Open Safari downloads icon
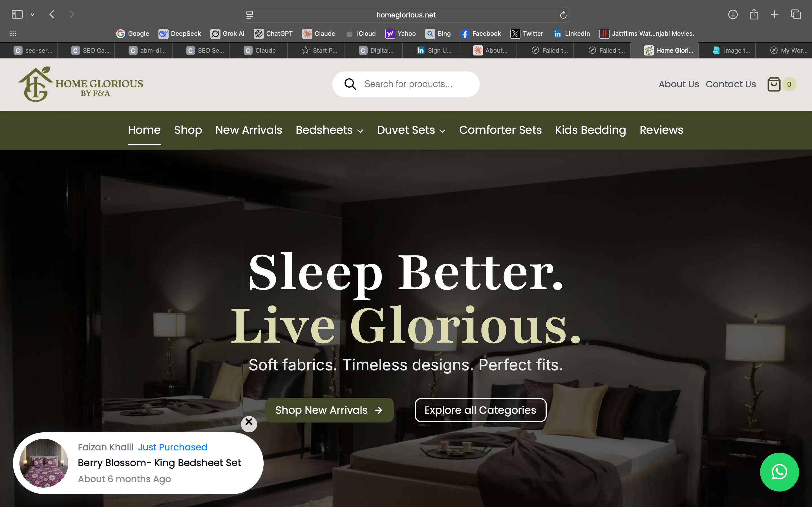Image resolution: width=812 pixels, height=507 pixels. [x=732, y=14]
